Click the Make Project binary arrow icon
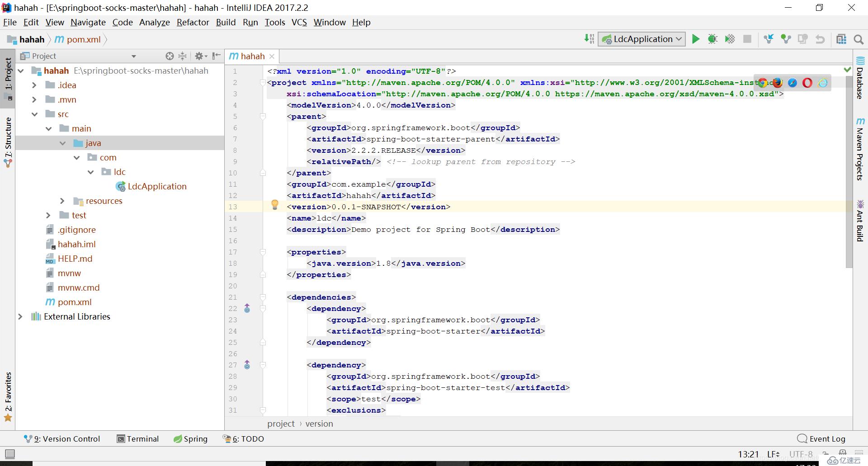This screenshot has width=868, height=466. [x=589, y=39]
